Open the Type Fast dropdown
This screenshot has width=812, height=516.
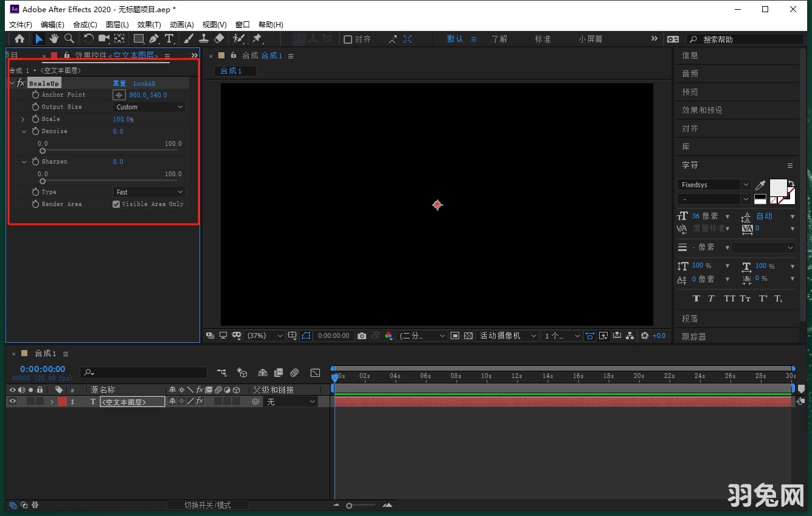coord(150,192)
